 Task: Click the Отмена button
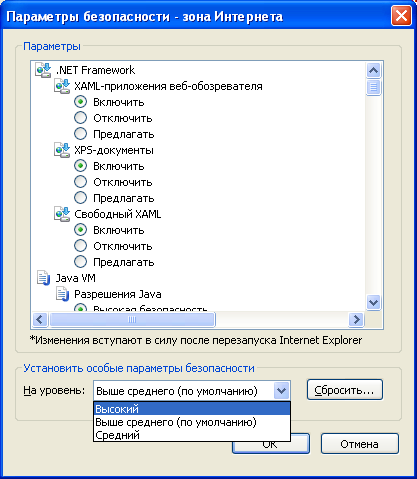pyautogui.click(x=360, y=444)
